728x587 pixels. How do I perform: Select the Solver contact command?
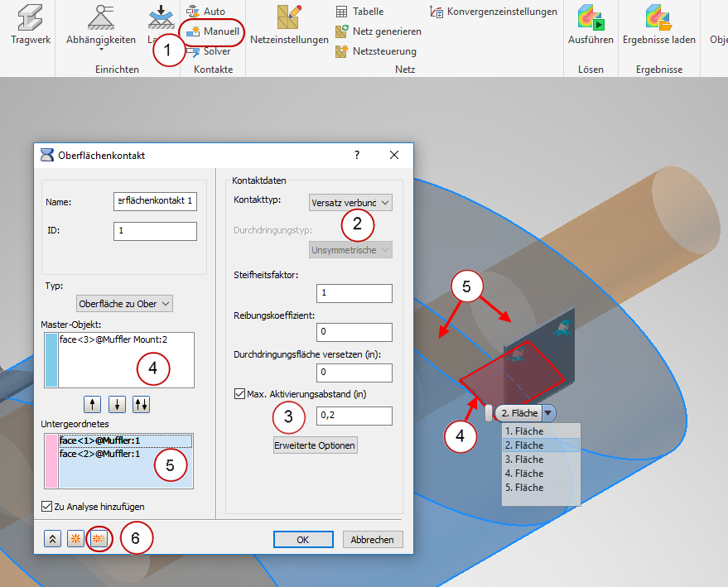point(209,51)
